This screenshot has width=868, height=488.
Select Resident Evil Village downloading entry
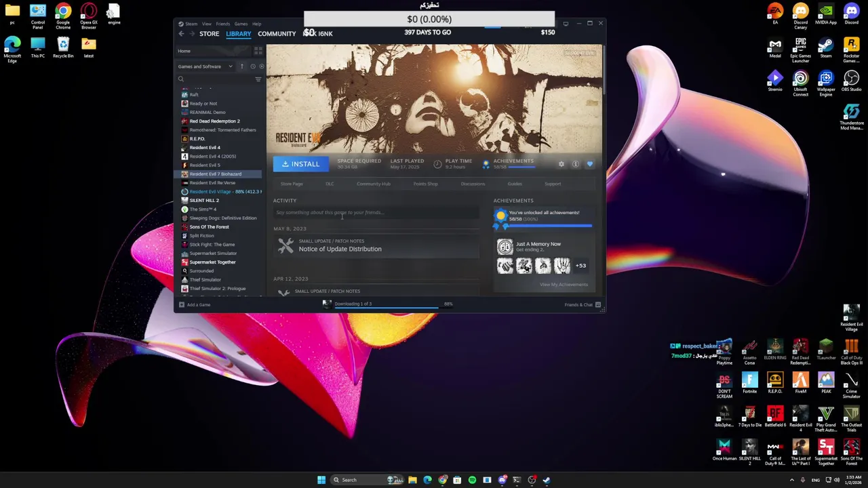[221, 192]
